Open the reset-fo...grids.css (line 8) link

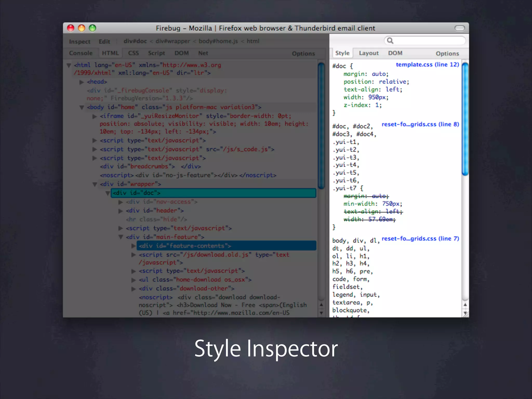(420, 124)
